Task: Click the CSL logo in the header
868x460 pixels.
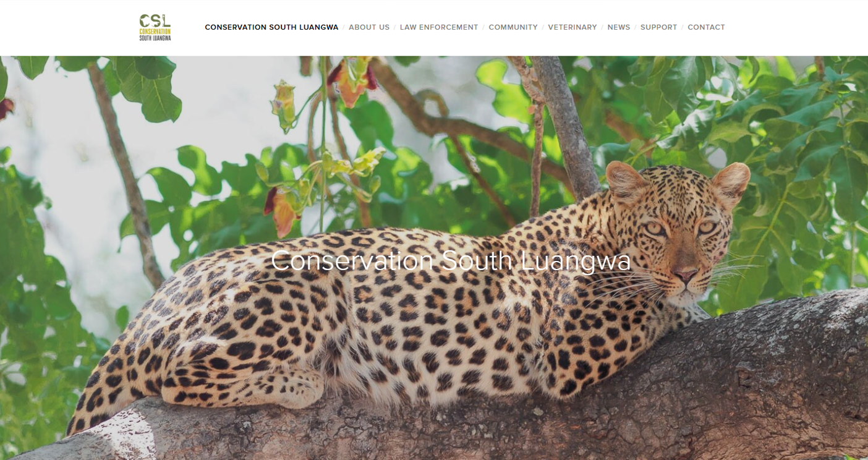Action: click(155, 28)
